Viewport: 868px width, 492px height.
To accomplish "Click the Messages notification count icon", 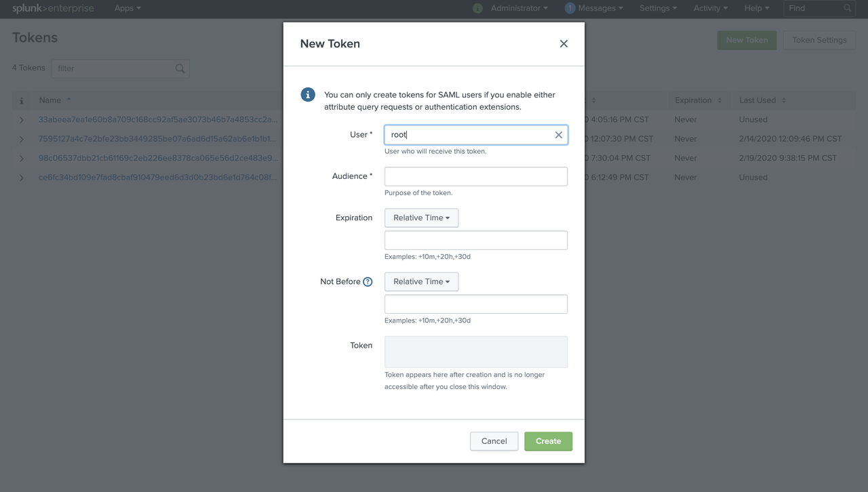I will click(568, 9).
